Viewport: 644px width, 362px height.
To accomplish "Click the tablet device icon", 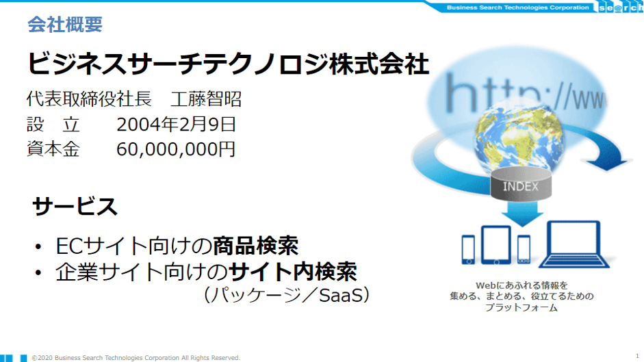I will pyautogui.click(x=496, y=245).
